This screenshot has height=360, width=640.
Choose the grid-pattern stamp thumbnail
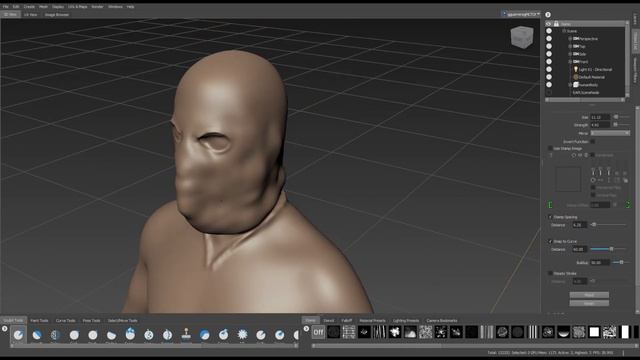[x=349, y=332]
